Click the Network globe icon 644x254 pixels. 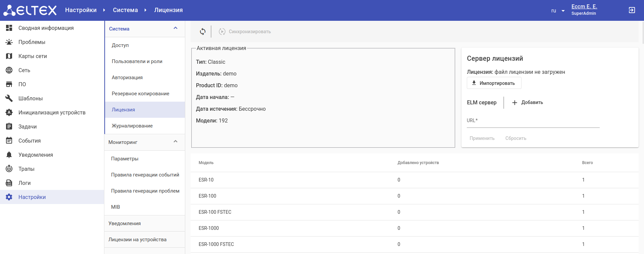9,70
